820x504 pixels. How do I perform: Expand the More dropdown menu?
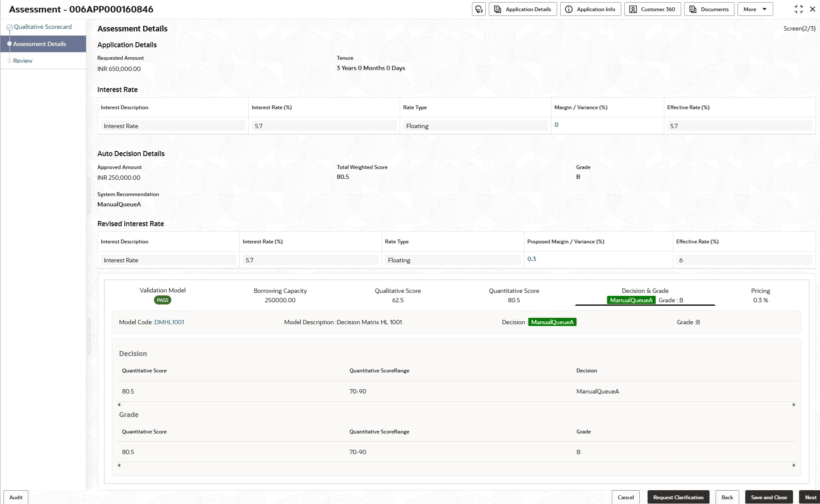755,9
